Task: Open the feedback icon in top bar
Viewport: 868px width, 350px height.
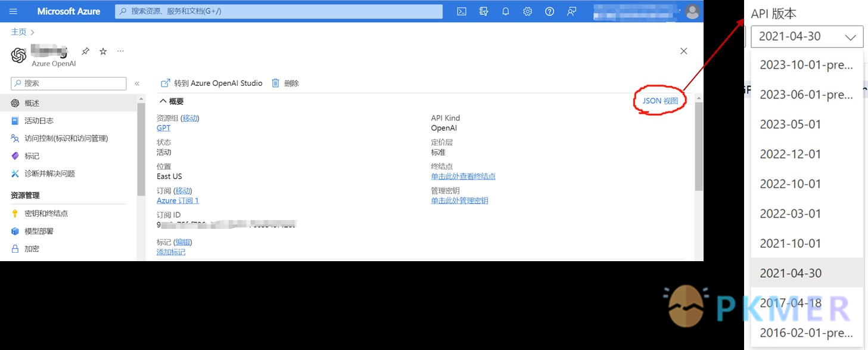Action: coord(572,11)
